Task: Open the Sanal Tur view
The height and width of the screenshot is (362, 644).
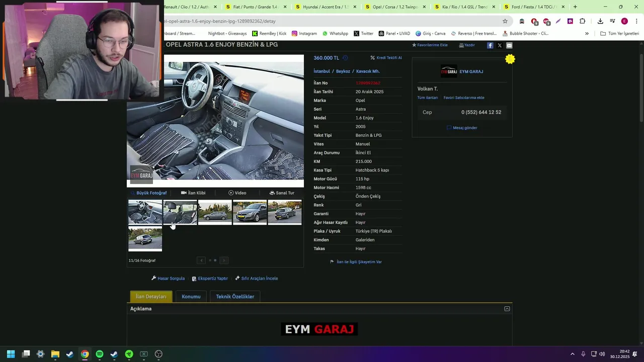Action: pos(282,193)
